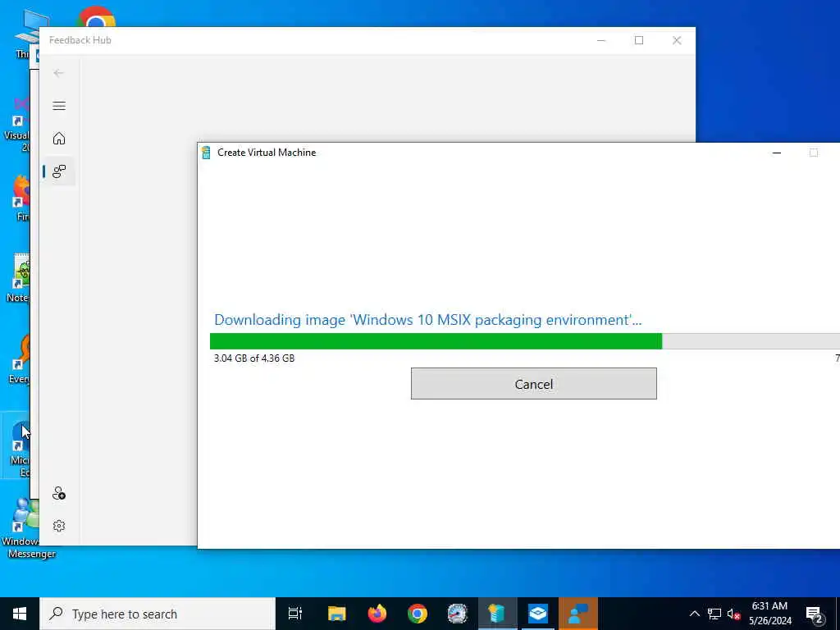Open the Windows Start menu

pos(20,614)
